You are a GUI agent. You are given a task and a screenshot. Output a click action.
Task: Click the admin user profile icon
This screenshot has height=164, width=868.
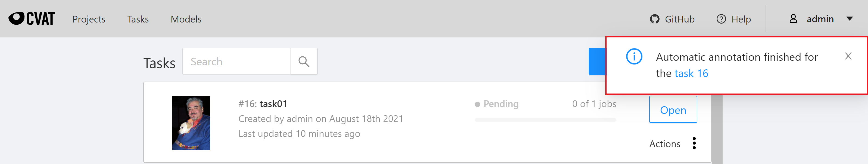793,19
